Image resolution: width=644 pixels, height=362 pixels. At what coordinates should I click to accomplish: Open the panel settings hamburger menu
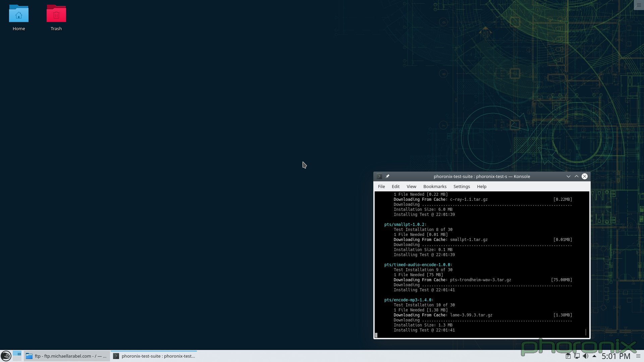638,356
